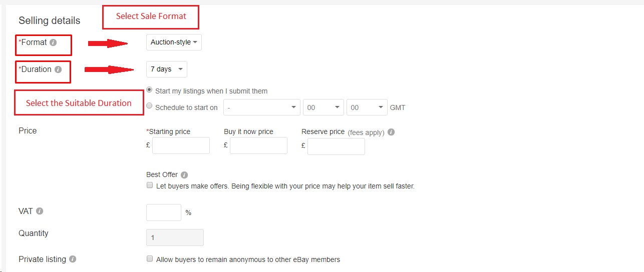Click the info icon beside Format
The image size is (644, 272).
pos(53,42)
